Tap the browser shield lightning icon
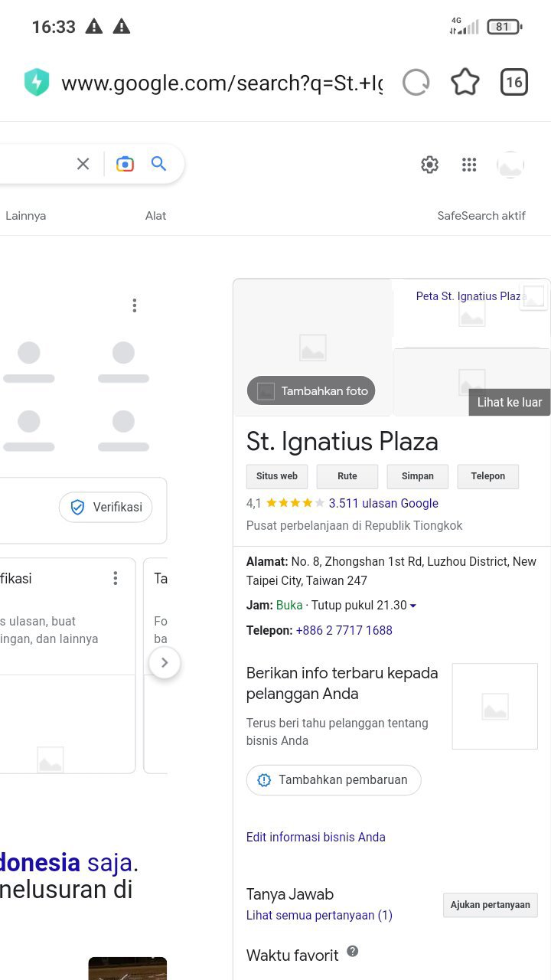Viewport: 551px width, 980px height. [x=37, y=82]
